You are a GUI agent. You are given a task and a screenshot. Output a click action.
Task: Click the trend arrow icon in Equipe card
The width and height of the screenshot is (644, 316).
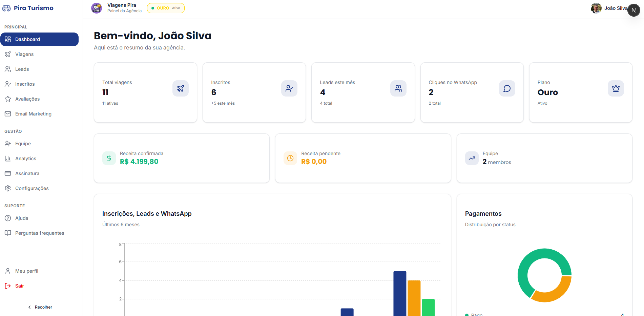[472, 158]
